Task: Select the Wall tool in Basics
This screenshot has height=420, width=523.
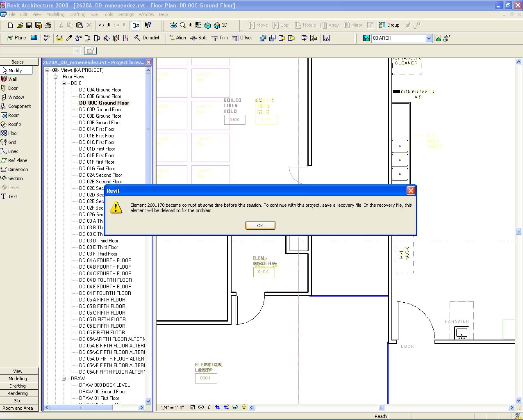Action: coord(13,79)
